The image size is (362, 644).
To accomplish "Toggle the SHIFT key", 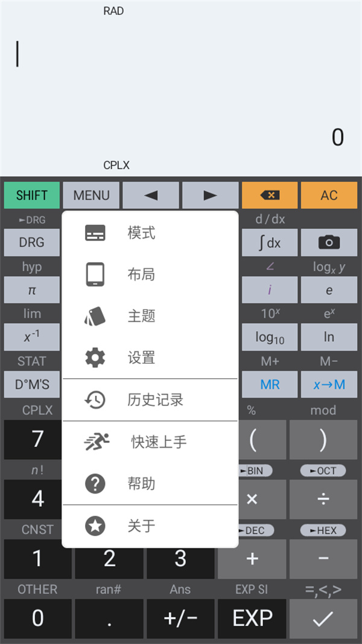I will [31, 195].
